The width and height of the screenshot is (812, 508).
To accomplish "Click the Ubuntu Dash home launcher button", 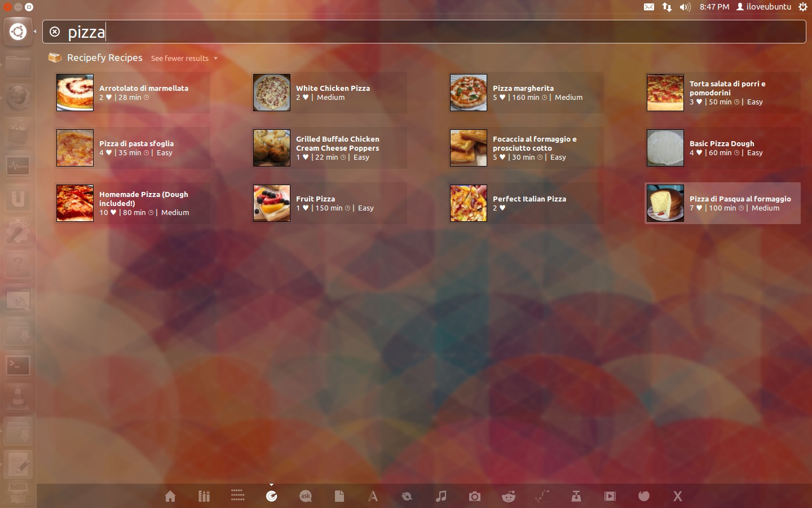I will click(x=18, y=32).
